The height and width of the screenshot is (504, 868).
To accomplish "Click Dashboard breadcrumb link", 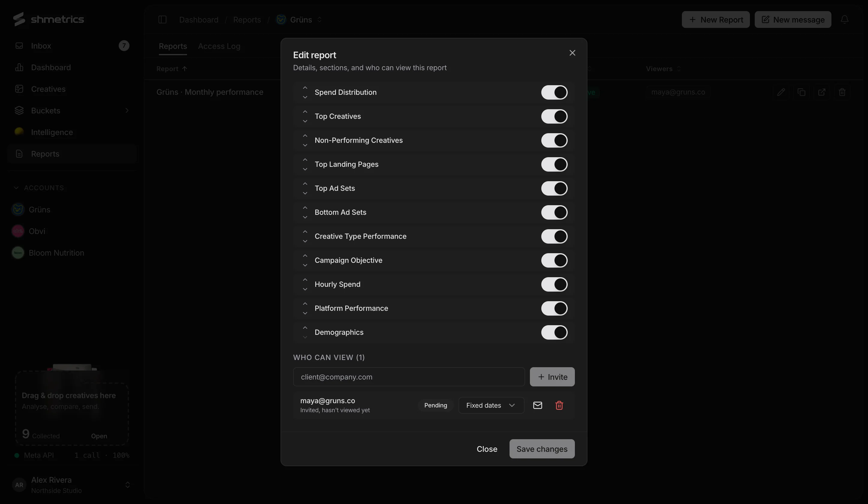I will [x=199, y=19].
